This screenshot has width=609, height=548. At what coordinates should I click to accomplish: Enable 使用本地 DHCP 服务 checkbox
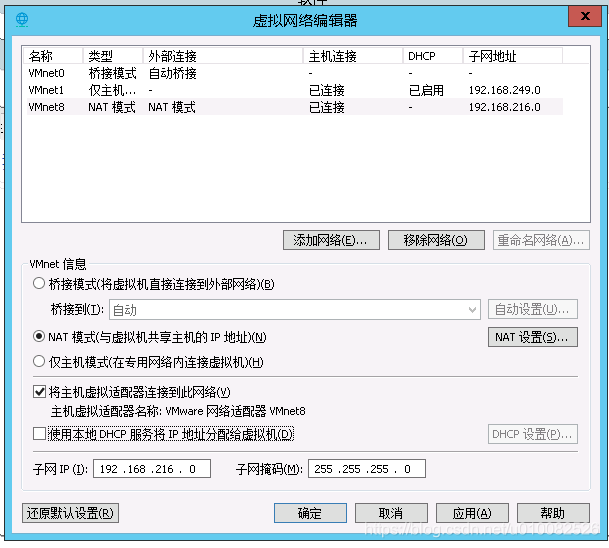[x=39, y=433]
